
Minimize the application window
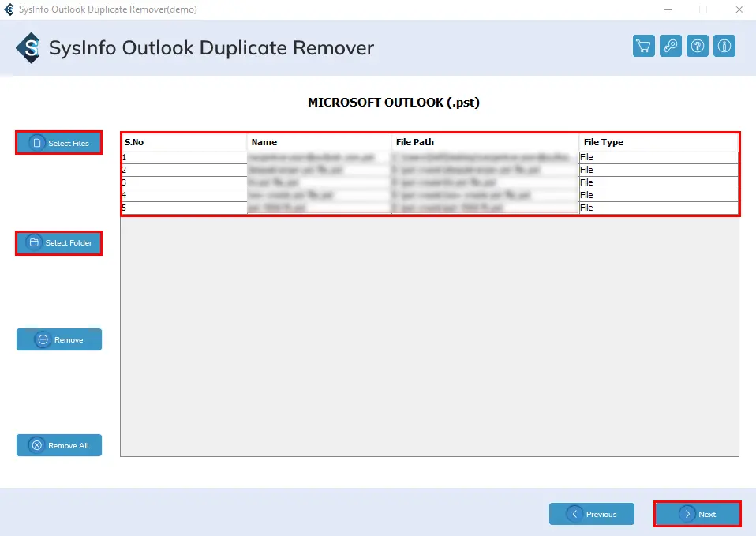point(668,9)
